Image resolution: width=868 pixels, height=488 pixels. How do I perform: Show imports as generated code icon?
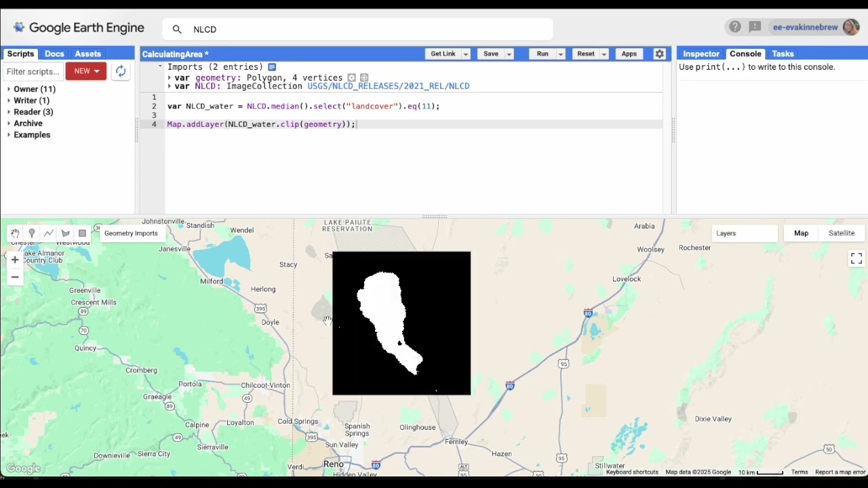(272, 67)
